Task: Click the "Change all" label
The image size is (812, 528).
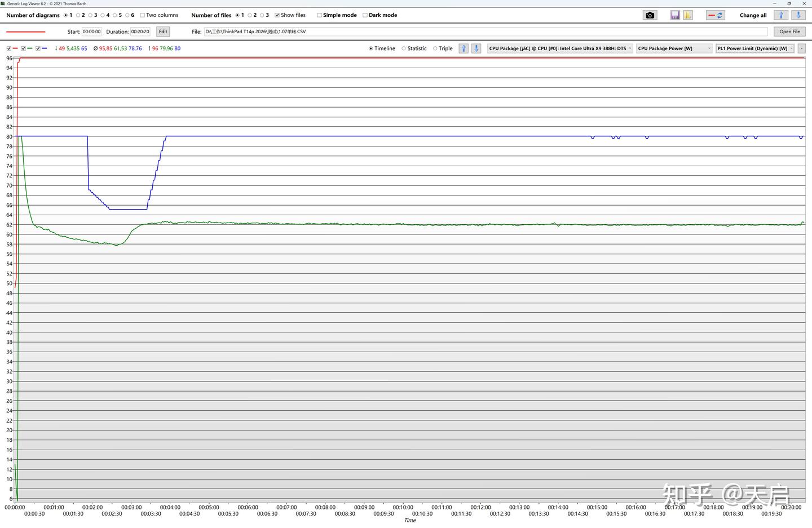Action: [x=753, y=15]
